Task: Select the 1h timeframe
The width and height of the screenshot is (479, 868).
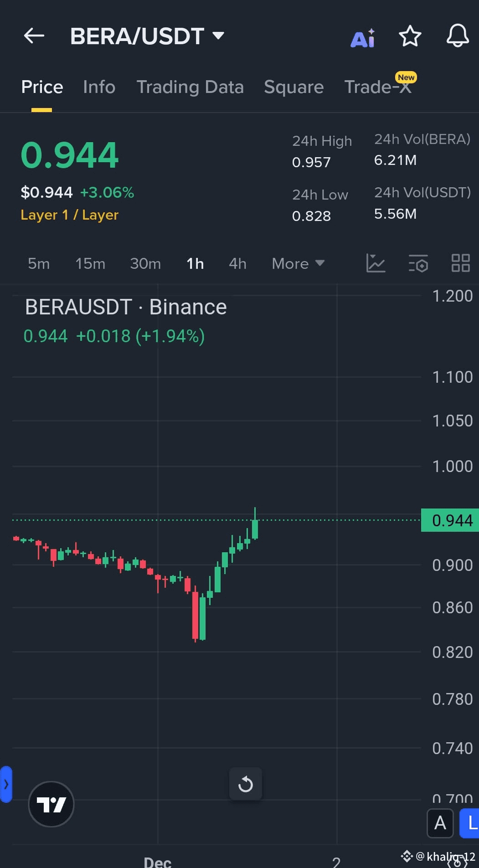Action: pyautogui.click(x=195, y=263)
